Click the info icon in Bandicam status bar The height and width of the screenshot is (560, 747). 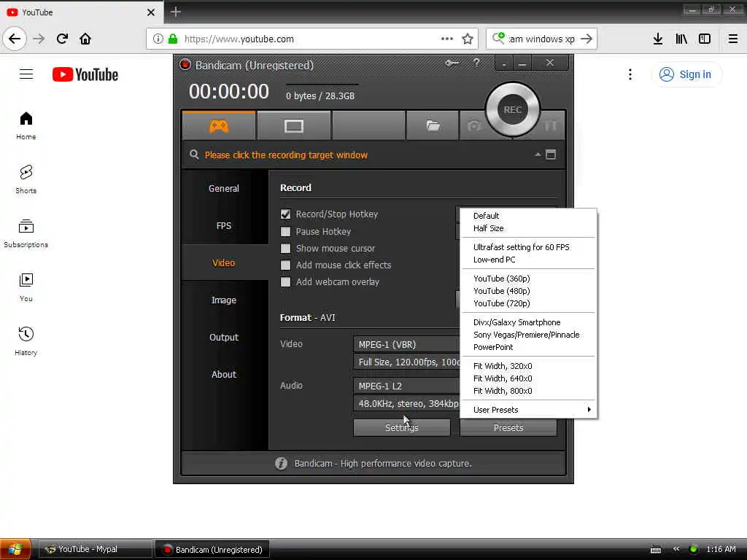281,463
